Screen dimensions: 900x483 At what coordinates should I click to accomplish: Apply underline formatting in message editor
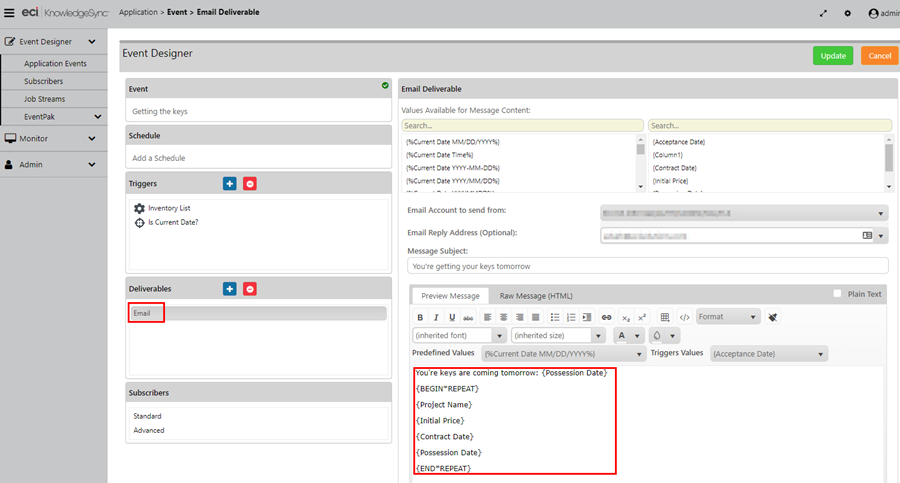pos(452,317)
